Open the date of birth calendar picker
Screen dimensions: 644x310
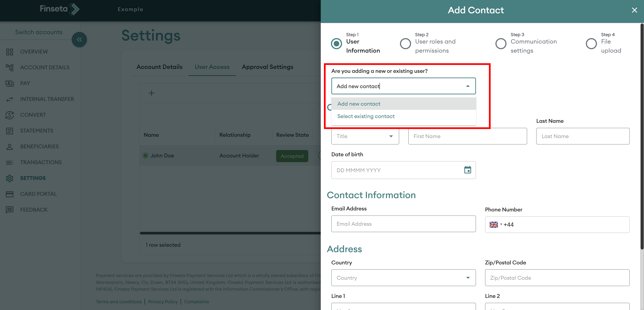pyautogui.click(x=468, y=170)
